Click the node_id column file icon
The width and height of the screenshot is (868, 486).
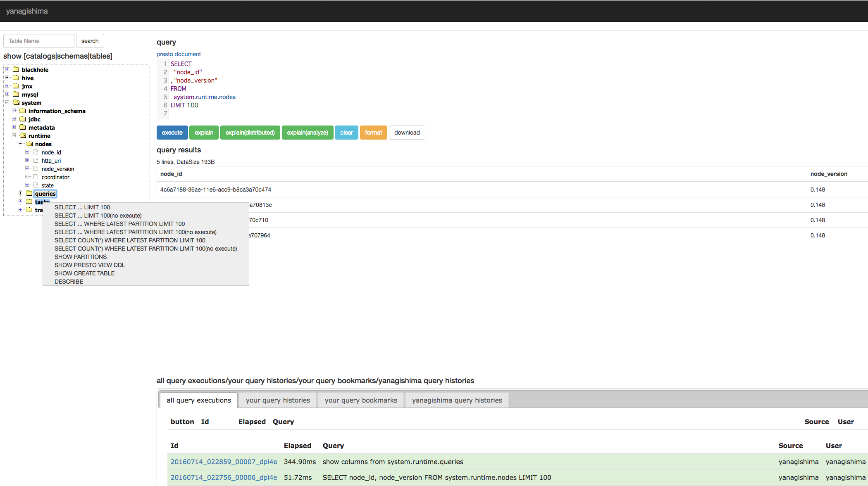pos(36,152)
